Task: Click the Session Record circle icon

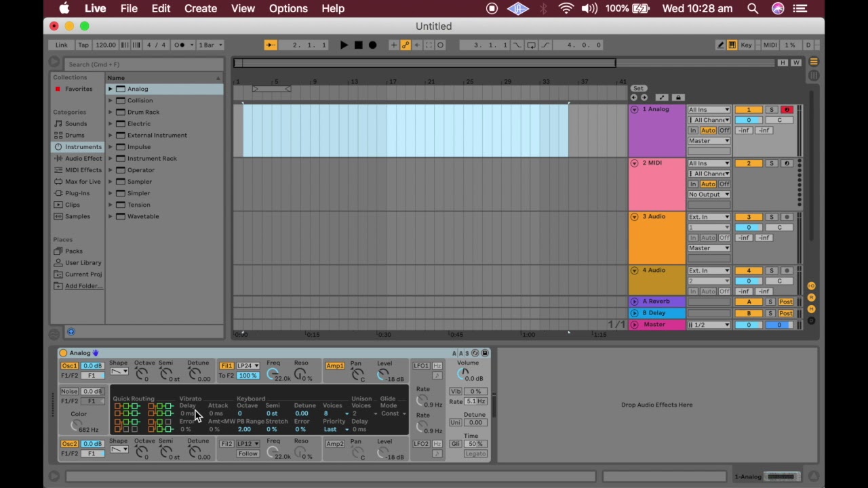Action: pyautogui.click(x=440, y=45)
